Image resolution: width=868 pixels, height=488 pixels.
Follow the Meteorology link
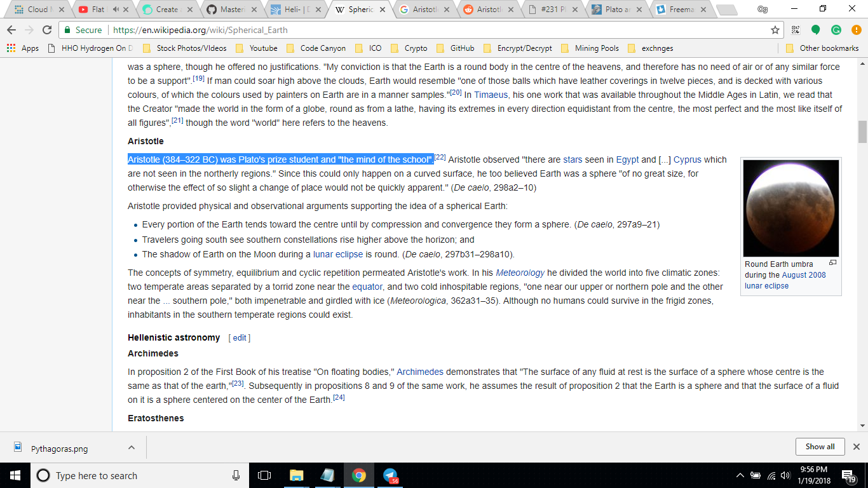520,273
